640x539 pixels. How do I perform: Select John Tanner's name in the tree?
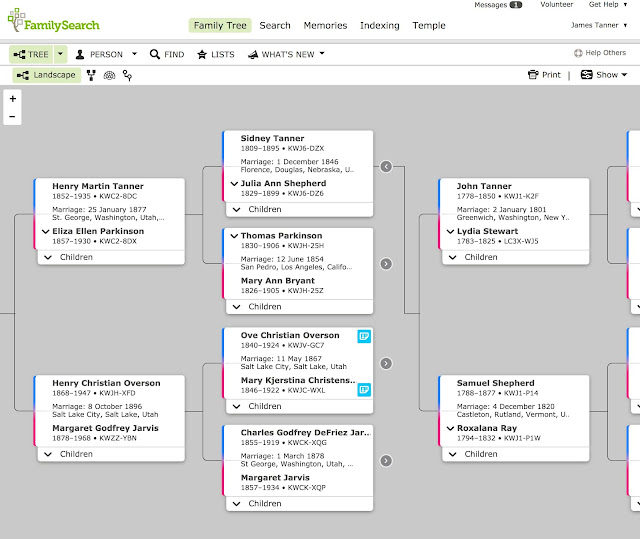point(484,186)
